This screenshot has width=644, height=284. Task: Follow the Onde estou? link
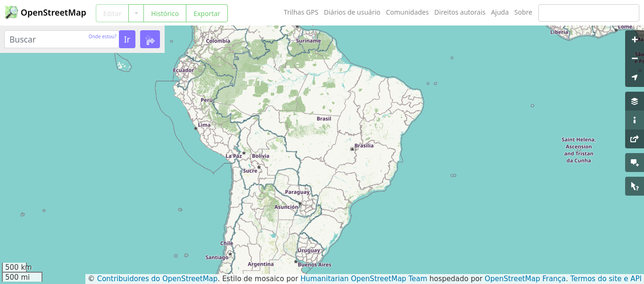pos(102,36)
